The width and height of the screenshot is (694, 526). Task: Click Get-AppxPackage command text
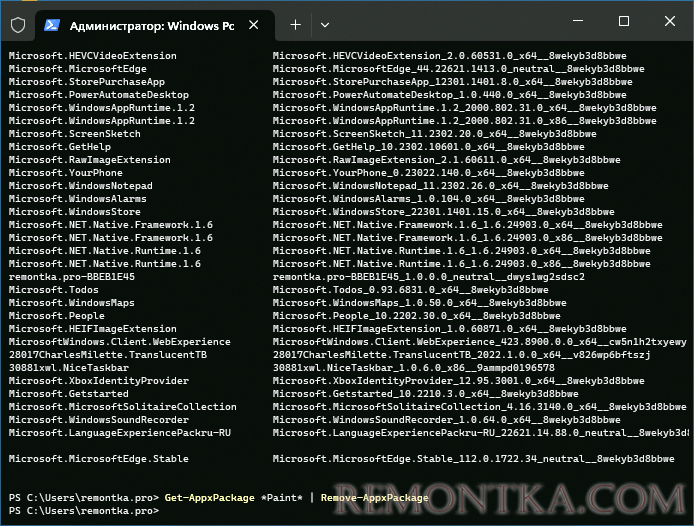pos(210,498)
